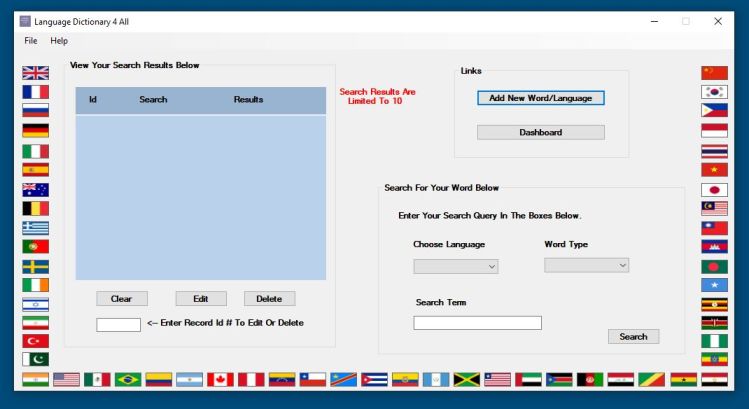
Task: Expand the Choose Language dropdown
Action: pyautogui.click(x=456, y=266)
